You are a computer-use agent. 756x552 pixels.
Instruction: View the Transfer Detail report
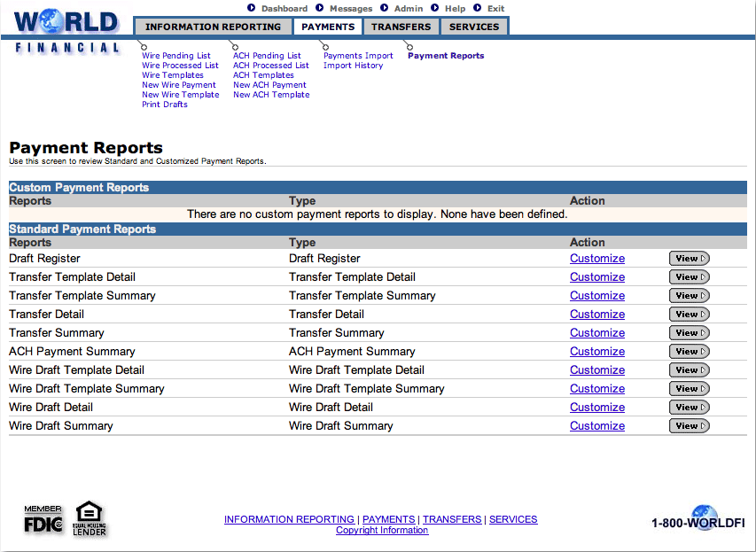point(689,315)
